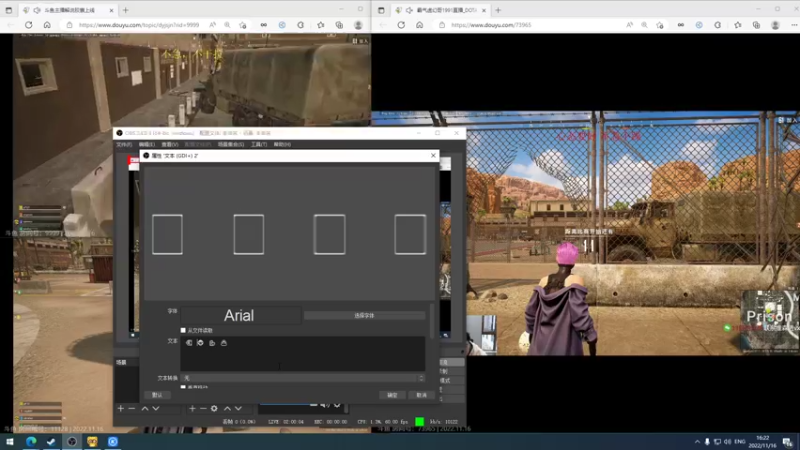
Task: Open the OBS 编辑(E) menu
Action: 146,144
